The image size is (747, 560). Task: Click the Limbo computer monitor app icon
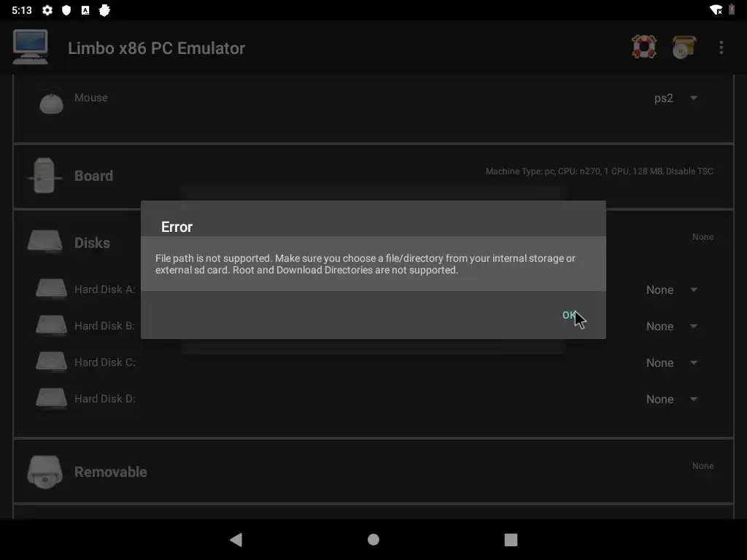[x=31, y=47]
